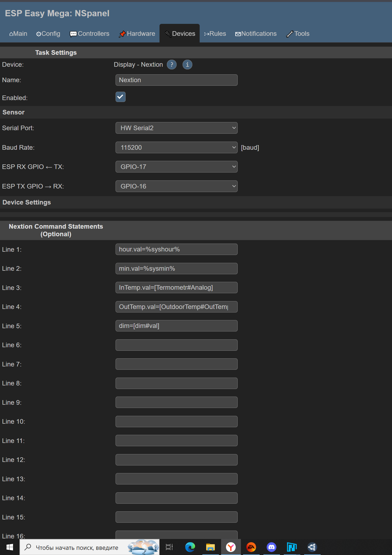Open Windows Start menu
Image resolution: width=392 pixels, height=555 pixels.
[x=10, y=547]
